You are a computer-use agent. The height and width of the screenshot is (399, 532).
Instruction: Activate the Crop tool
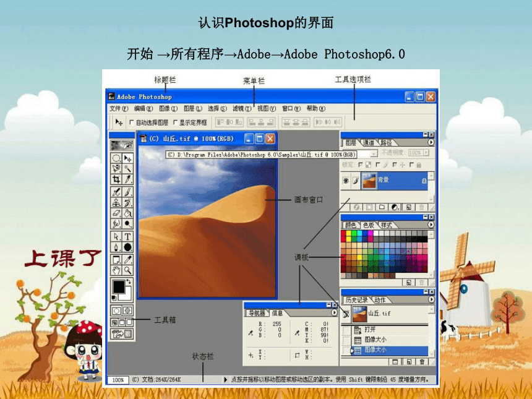(116, 179)
